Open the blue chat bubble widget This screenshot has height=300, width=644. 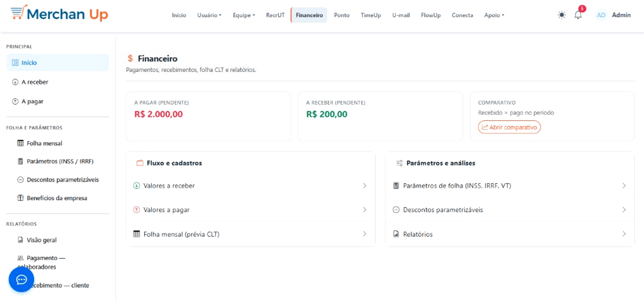tap(21, 279)
